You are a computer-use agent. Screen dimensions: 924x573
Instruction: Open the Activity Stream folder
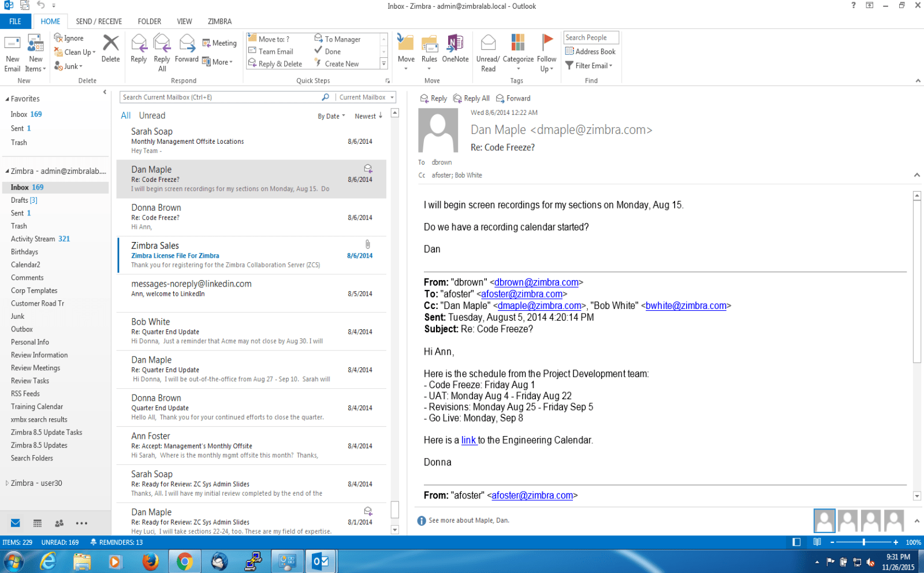pyautogui.click(x=40, y=239)
